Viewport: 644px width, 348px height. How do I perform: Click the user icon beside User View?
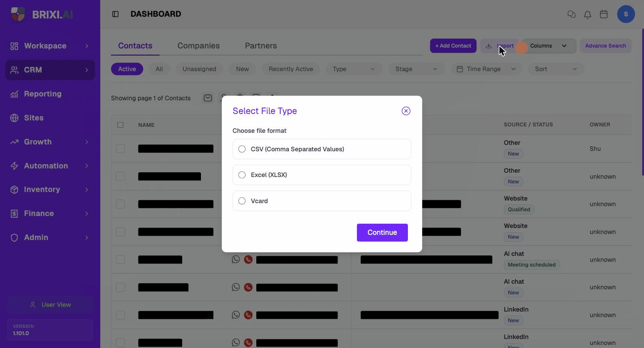click(x=33, y=305)
